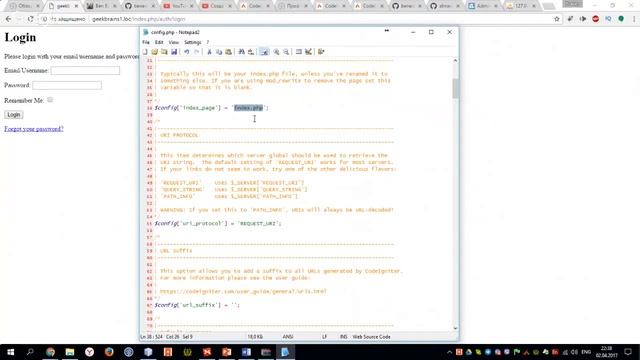Paste clipboard with Notepad2 toolbar icon

(229, 52)
